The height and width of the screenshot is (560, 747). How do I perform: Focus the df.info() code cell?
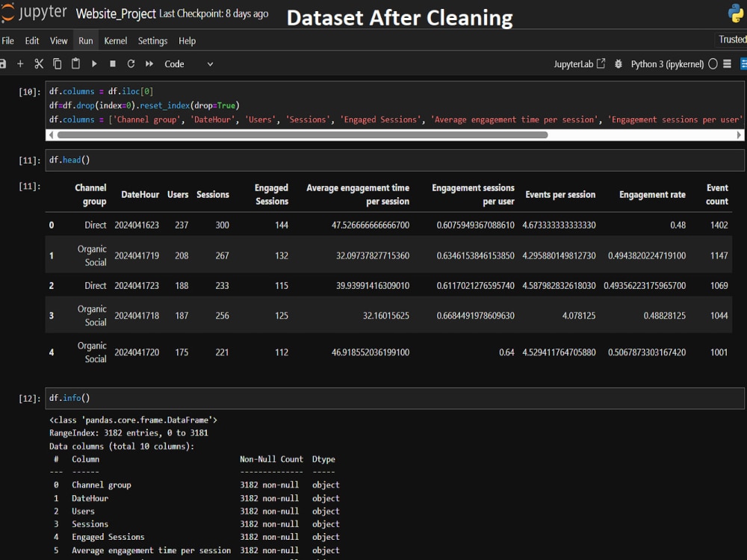click(394, 398)
